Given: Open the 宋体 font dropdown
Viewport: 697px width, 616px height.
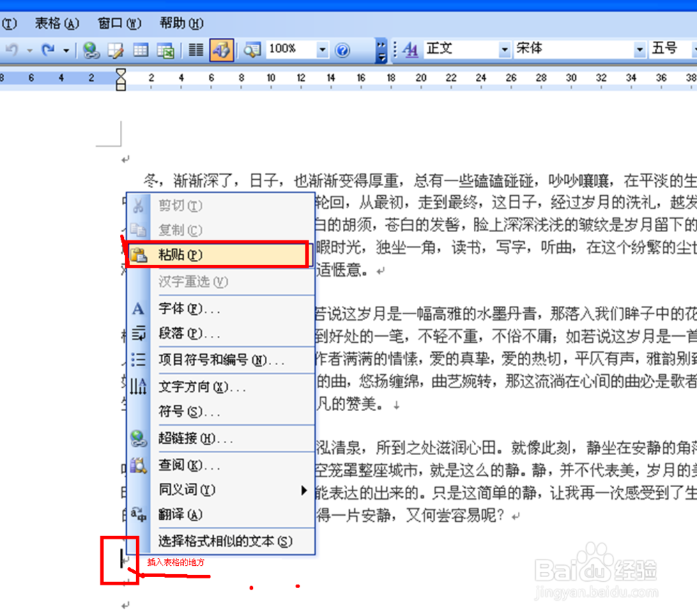Looking at the screenshot, I should pyautogui.click(x=639, y=49).
